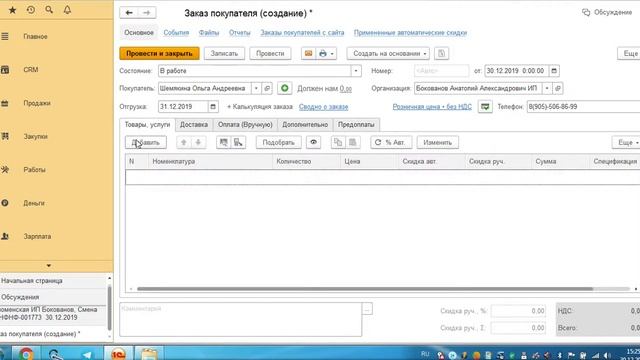
Task: Open Розничная цена • без НДС link
Action: [432, 107]
